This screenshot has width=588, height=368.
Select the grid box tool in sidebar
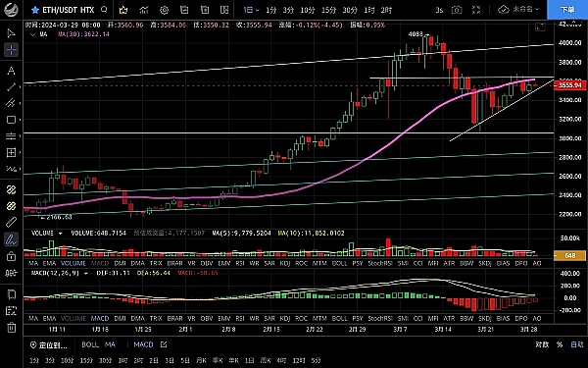click(11, 152)
